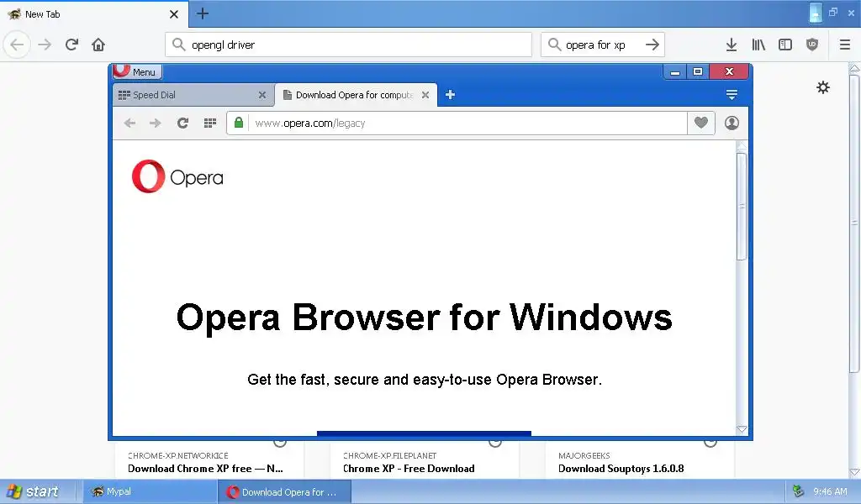This screenshot has width=861, height=504.
Task: Click Opera page vertical scrollbar thumb
Action: point(742,206)
